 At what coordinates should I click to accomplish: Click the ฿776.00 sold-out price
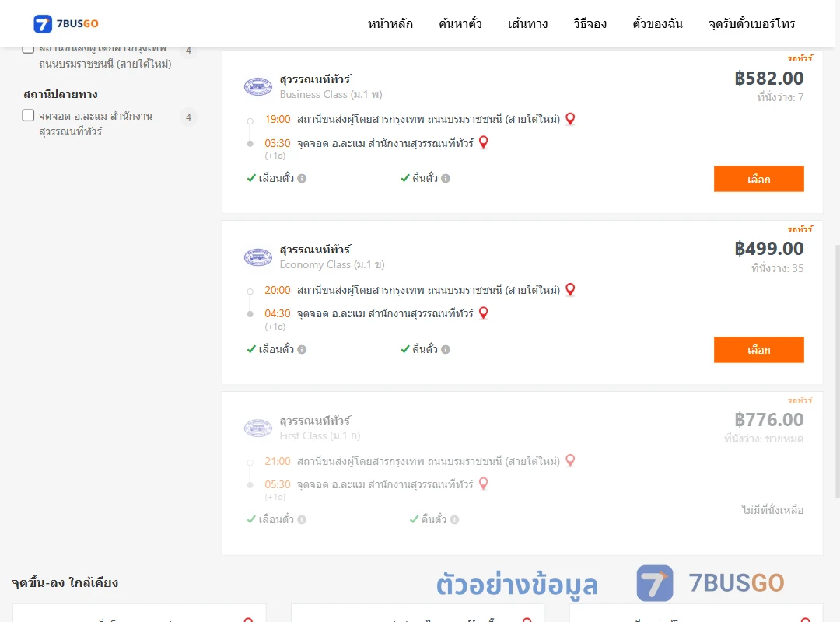pos(768,420)
